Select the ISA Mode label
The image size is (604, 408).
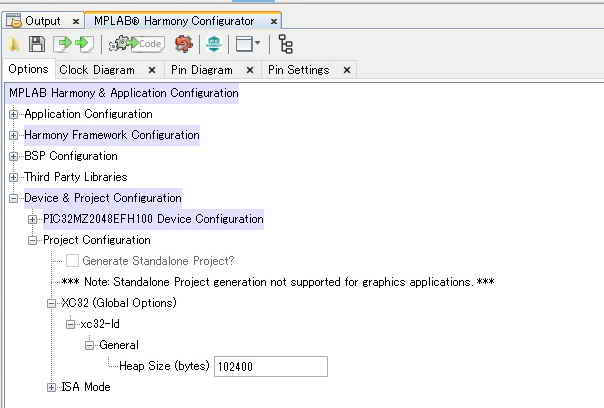86,387
